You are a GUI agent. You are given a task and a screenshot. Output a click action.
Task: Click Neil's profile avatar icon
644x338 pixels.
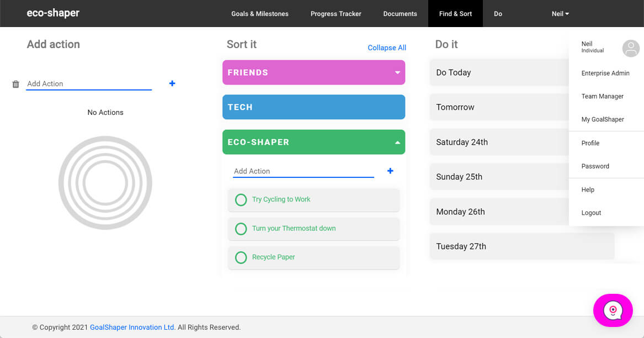click(630, 49)
